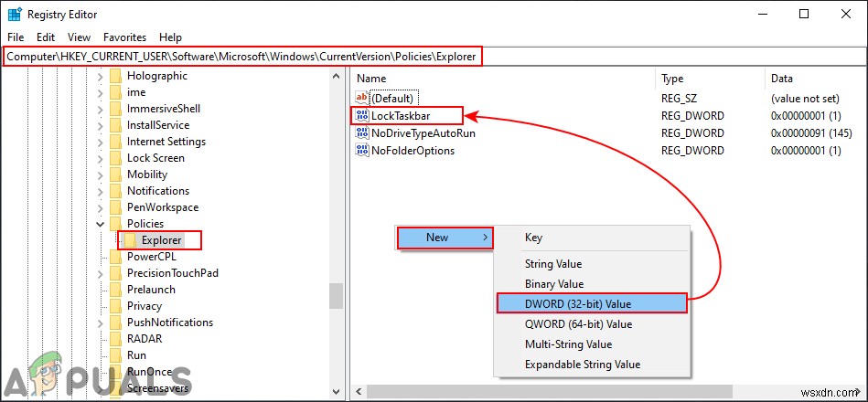Choose Multi-String Value option
This screenshot has height=402, width=868.
tap(591, 344)
